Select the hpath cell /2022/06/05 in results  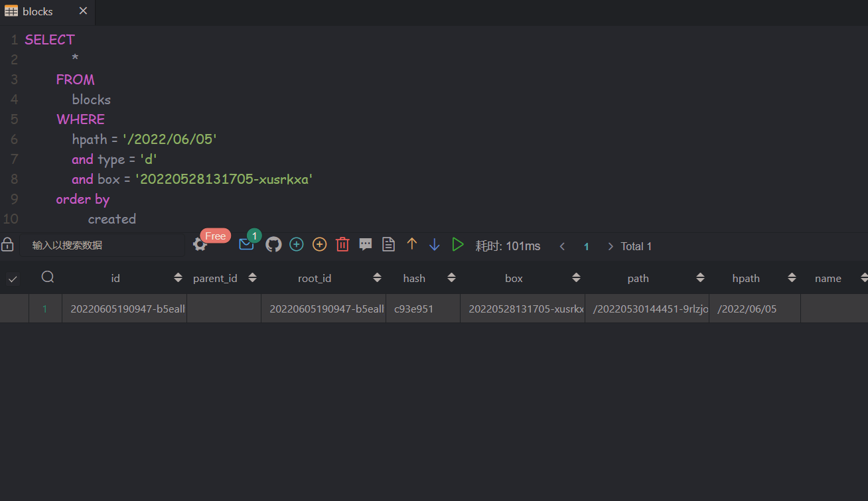coord(755,309)
